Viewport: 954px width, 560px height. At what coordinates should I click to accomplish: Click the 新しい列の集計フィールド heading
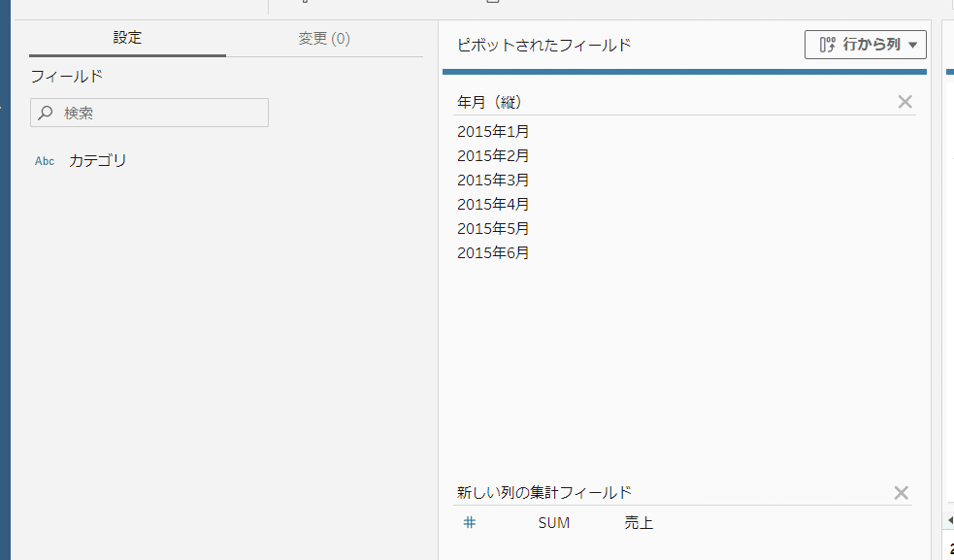[543, 492]
